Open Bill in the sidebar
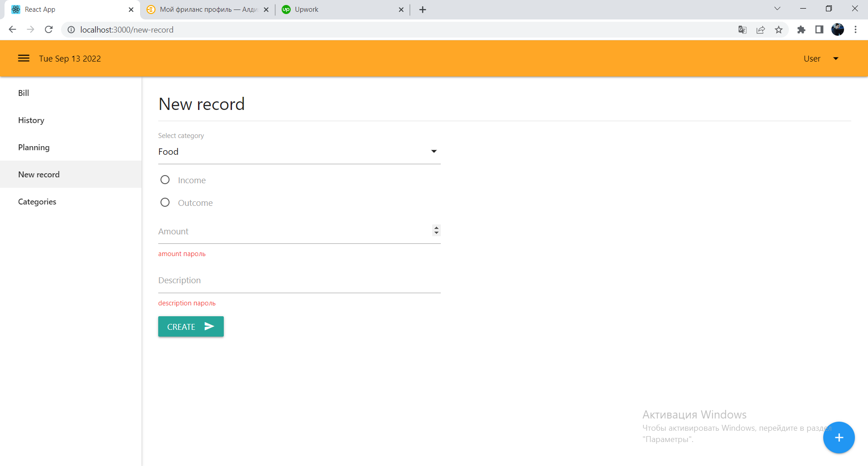 click(x=71, y=93)
